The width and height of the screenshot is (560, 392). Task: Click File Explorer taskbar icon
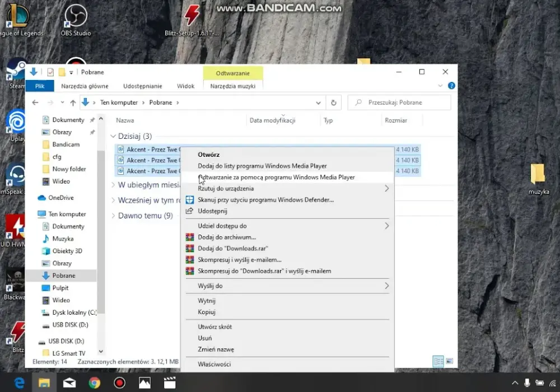[x=44, y=382]
